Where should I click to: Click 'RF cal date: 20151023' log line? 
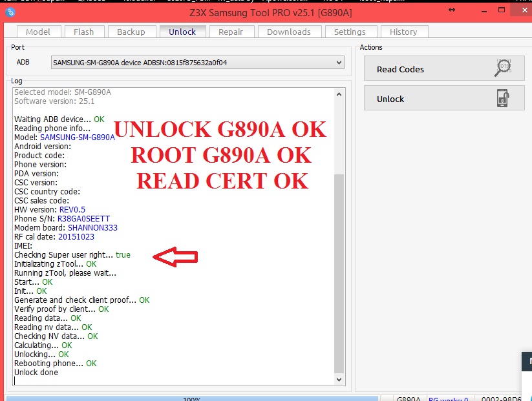click(x=54, y=236)
